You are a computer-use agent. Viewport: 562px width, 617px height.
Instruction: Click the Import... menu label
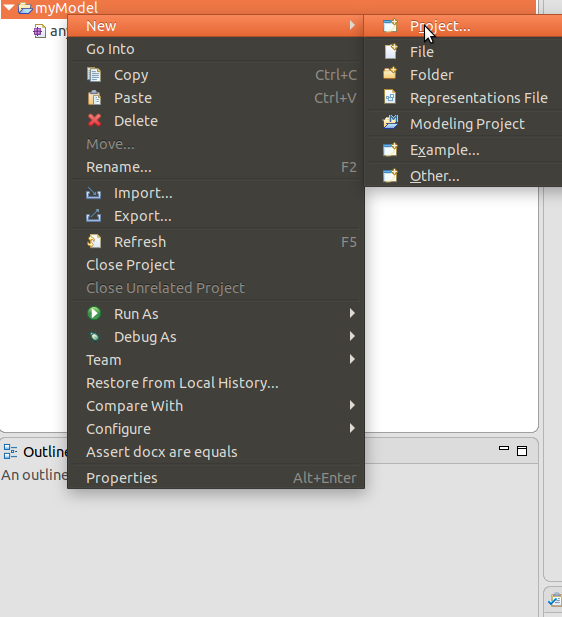pyautogui.click(x=143, y=193)
